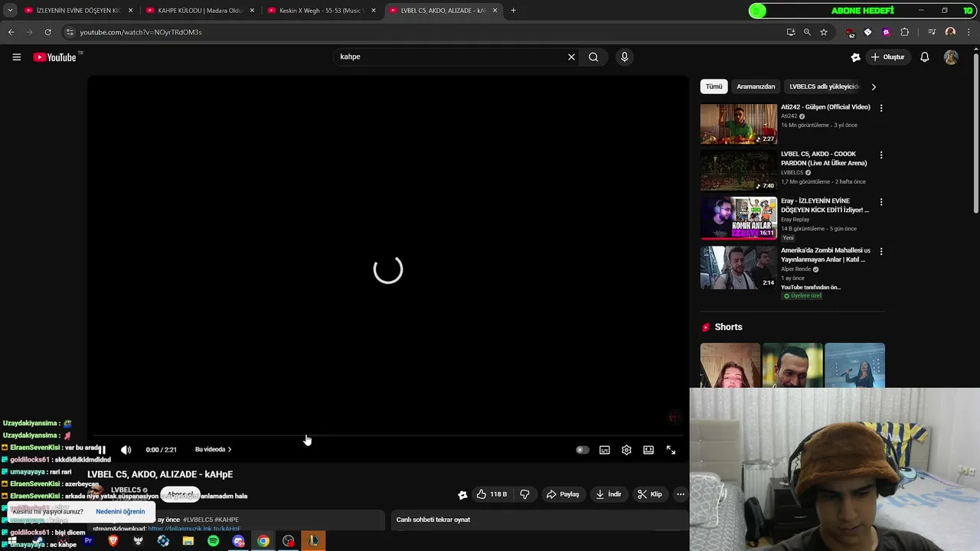Select the 'Aramanızdan' filter chip
This screenshot has height=551, width=980.
756,86
